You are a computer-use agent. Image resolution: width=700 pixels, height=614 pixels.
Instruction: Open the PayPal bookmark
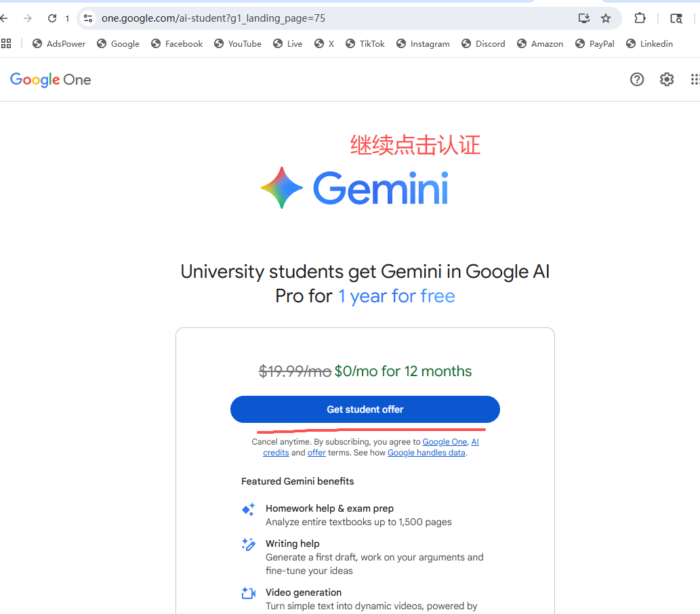pos(595,43)
